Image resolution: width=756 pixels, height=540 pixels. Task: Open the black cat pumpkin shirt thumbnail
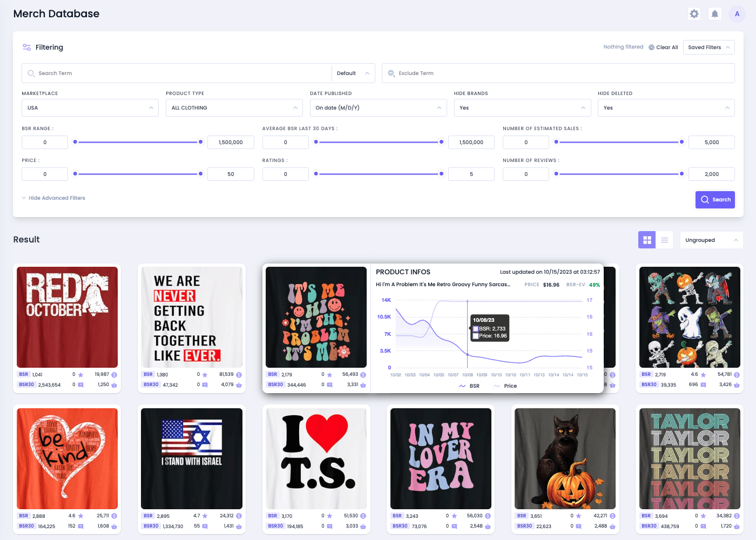(x=565, y=458)
